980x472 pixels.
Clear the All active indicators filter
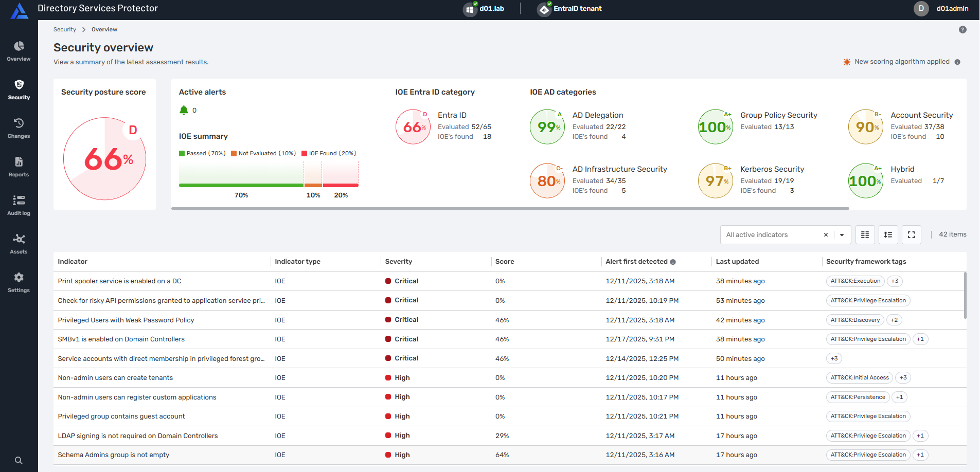826,235
